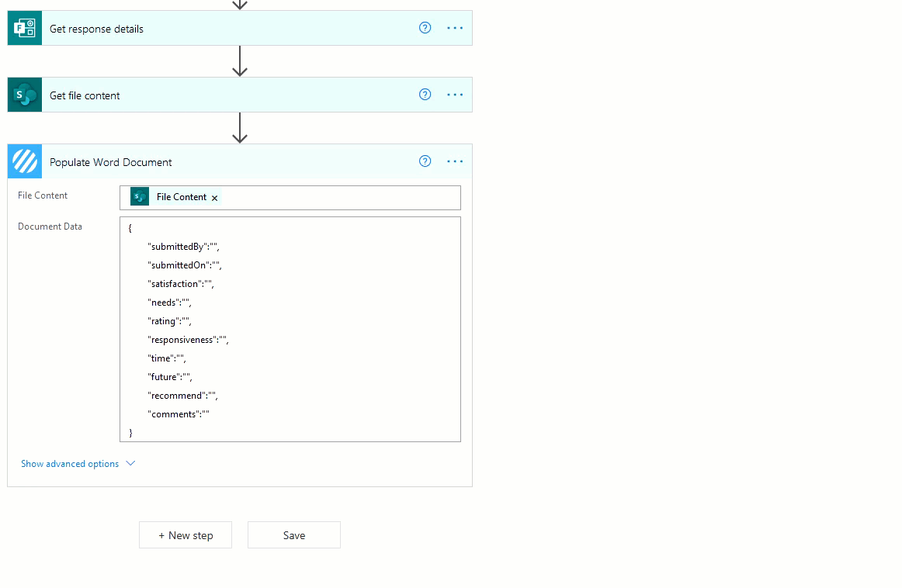Click the File Content dynamic token
Screen dimensions: 902x588
coord(175,196)
